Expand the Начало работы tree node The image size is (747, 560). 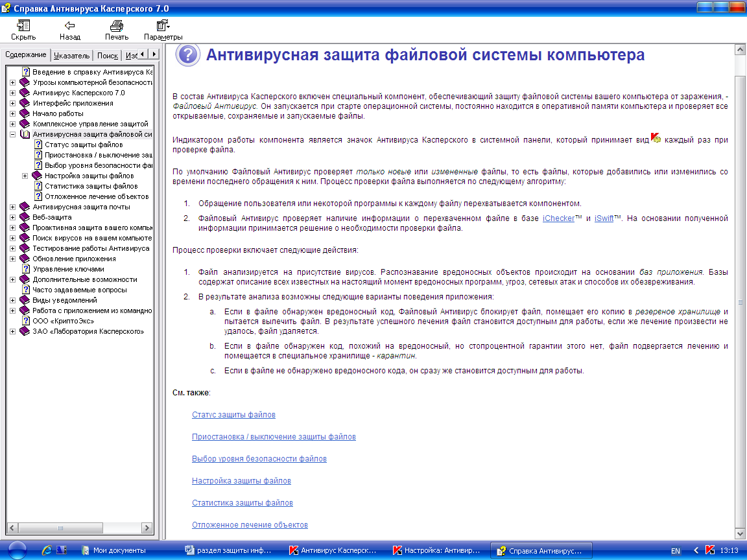pyautogui.click(x=13, y=114)
